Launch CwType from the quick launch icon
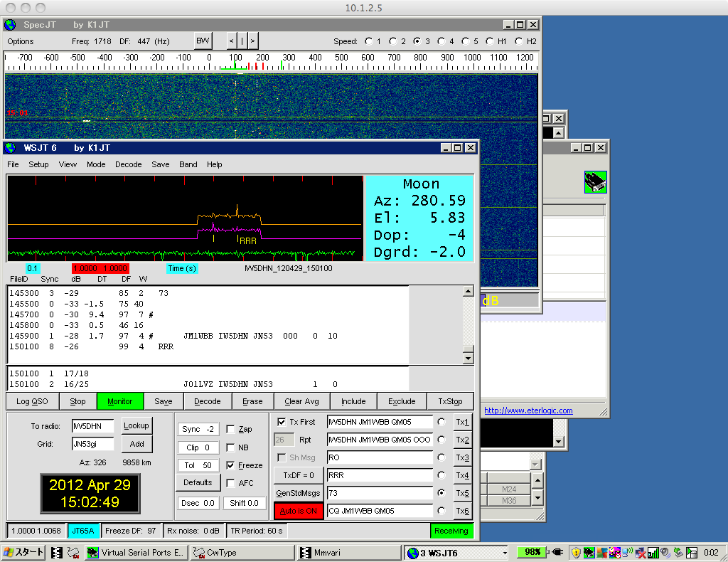728x562 pixels. (73, 552)
